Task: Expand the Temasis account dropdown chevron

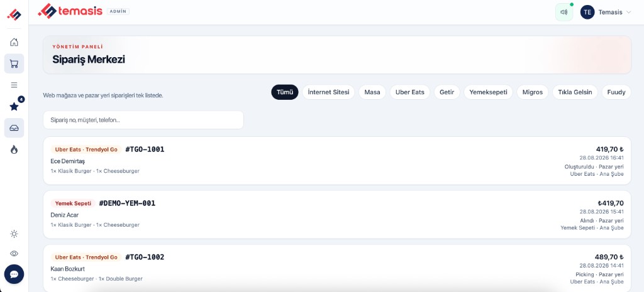Action: point(628,13)
